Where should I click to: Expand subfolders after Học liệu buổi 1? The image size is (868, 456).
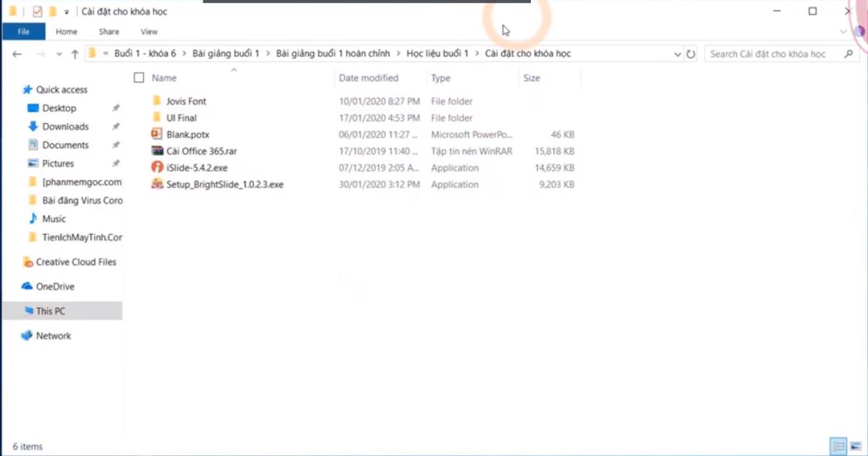[x=477, y=54]
